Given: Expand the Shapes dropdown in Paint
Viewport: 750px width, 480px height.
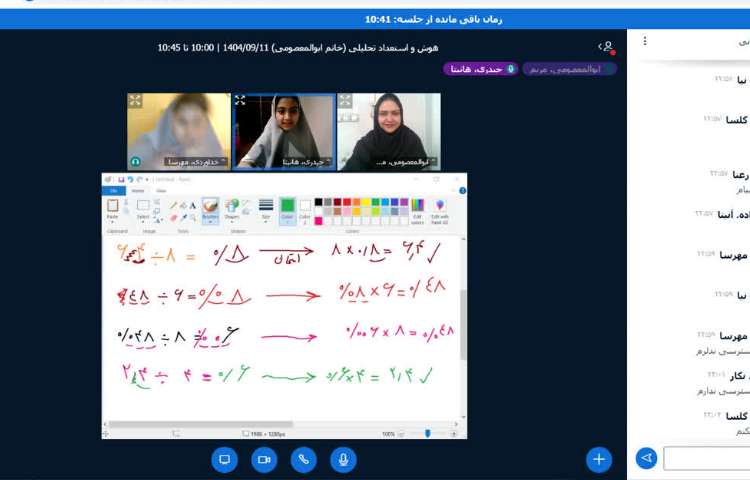Looking at the screenshot, I should (232, 210).
